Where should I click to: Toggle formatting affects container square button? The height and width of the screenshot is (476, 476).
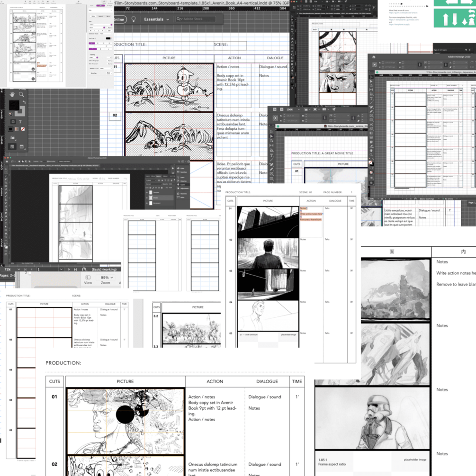pyautogui.click(x=13, y=122)
